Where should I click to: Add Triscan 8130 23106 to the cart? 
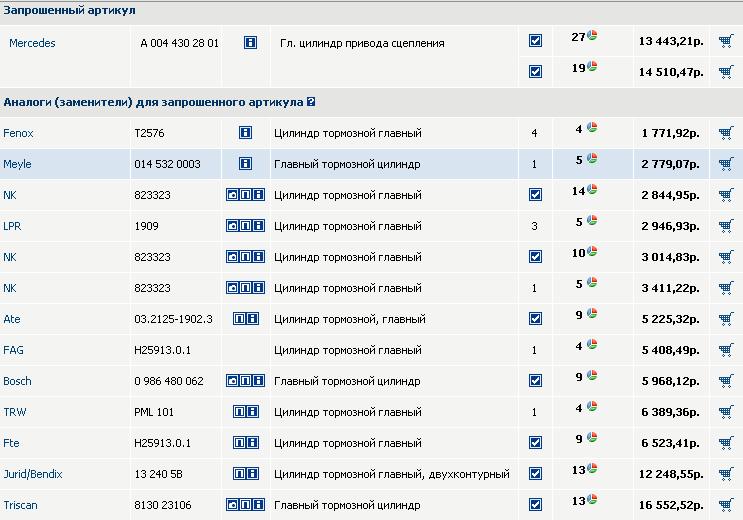725,505
